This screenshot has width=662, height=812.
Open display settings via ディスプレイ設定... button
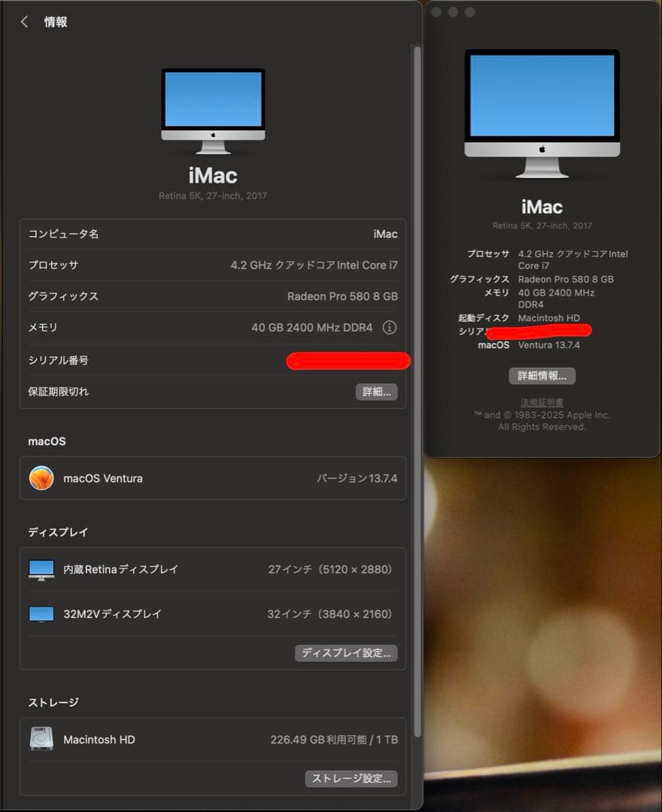coord(347,653)
